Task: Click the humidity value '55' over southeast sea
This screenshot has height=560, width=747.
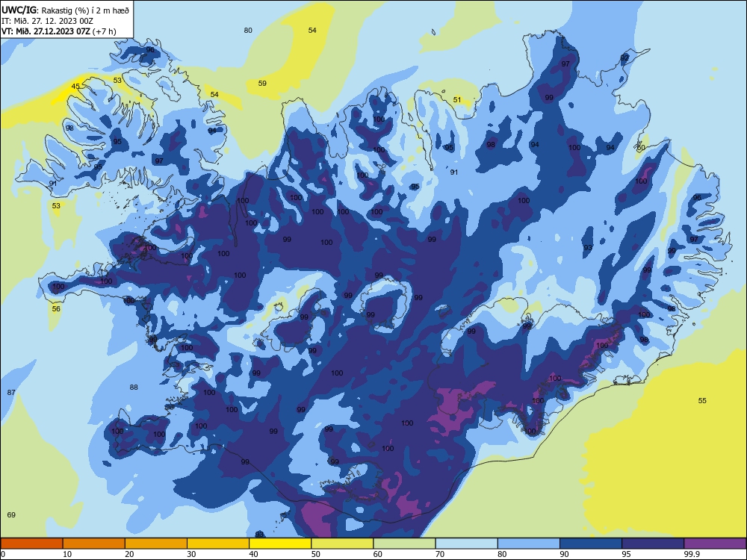Action: (x=702, y=400)
